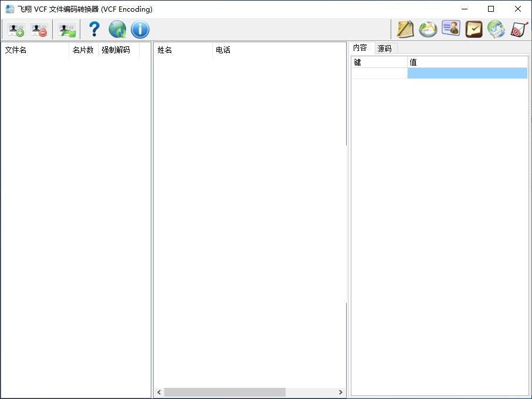This screenshot has height=399, width=532.
Task: Click the remove VCF file icon
Action: click(39, 29)
